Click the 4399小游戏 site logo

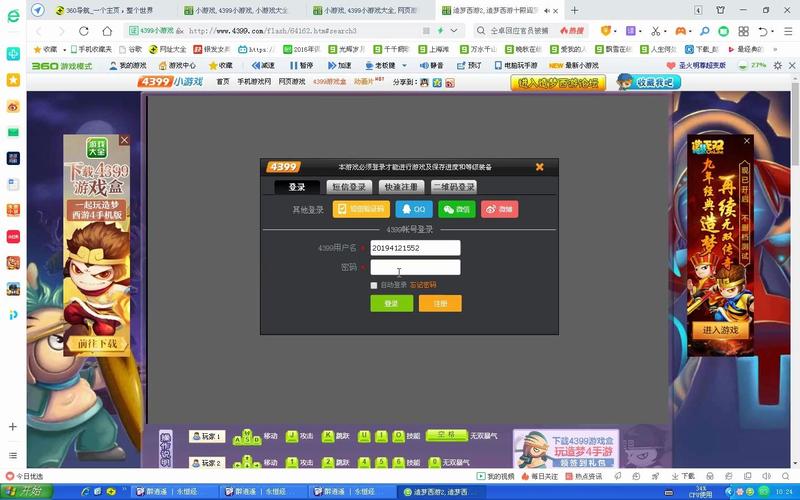coord(170,82)
